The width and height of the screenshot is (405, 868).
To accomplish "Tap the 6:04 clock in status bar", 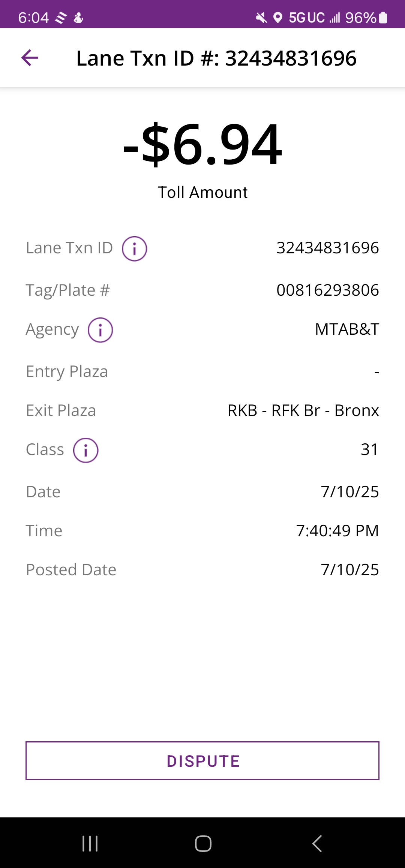I will pos(33,18).
